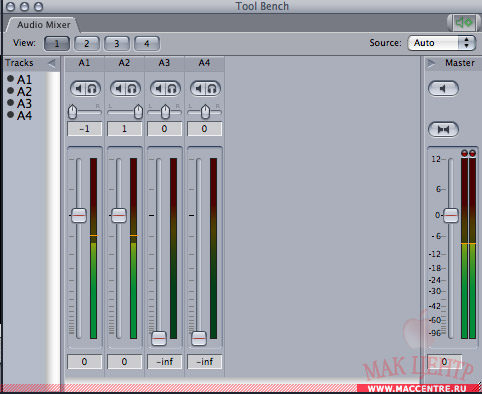Mute track A1 with speaker icon
This screenshot has width=482, height=394.
click(x=78, y=89)
